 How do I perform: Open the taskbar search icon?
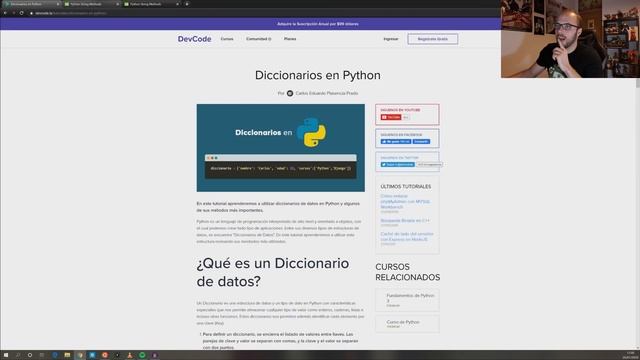pyautogui.click(x=18, y=355)
